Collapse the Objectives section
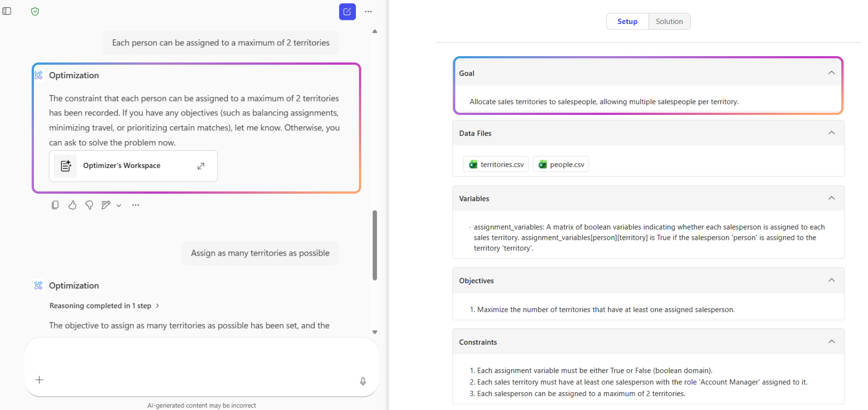Viewport: 868px width, 410px height. (831, 280)
